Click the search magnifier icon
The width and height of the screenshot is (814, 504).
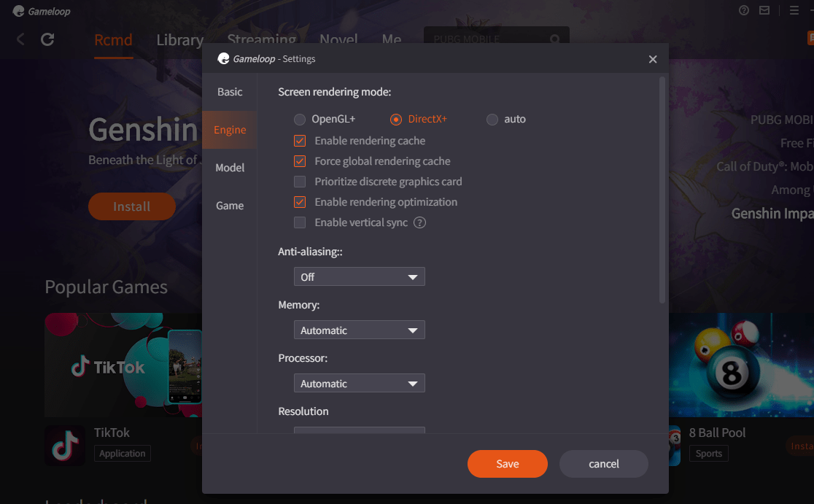[554, 39]
